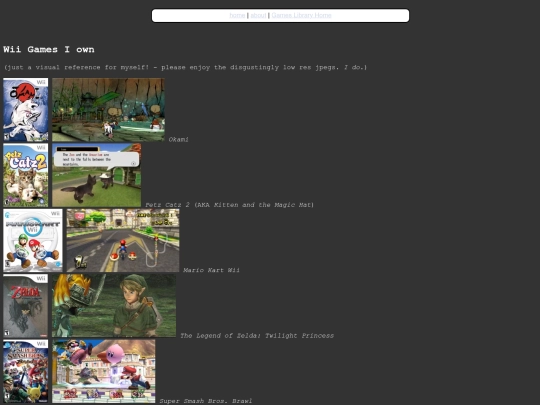This screenshot has height=405, width=540.
Task: View the Okami gameplay screenshot
Action: click(x=108, y=110)
